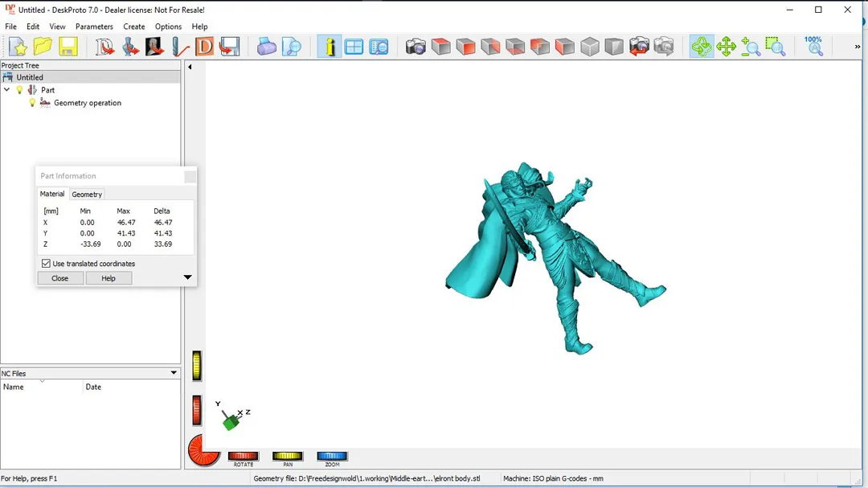The height and width of the screenshot is (488, 868).
Task: Click the camera icon with the red arrow
Action: click(x=639, y=47)
